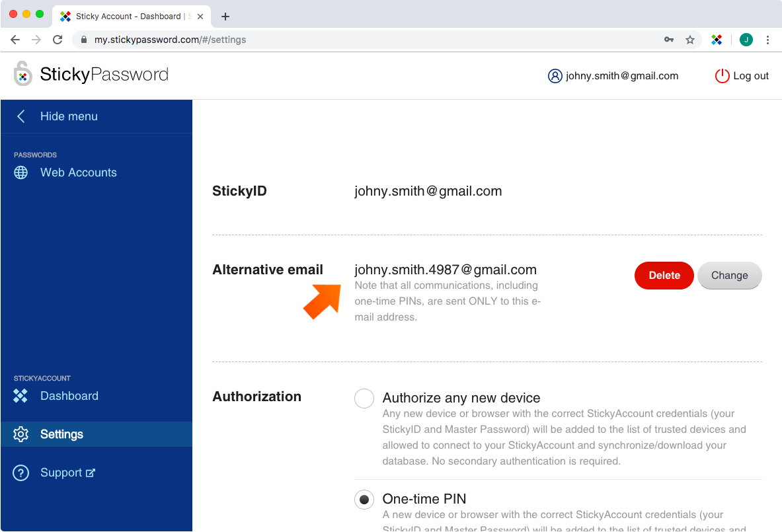Open saved passwords key icon
The height and width of the screenshot is (532, 782).
tap(669, 40)
